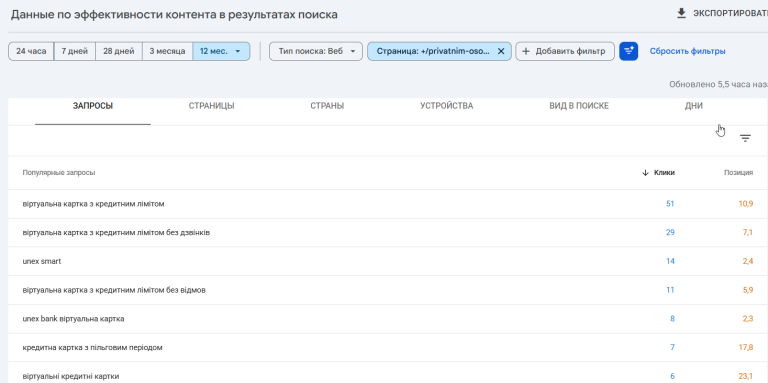Image resolution: width=768 pixels, height=383 pixels.
Task: Switch to ВИД В ПОИСКЕ tab
Action: pyautogui.click(x=579, y=106)
